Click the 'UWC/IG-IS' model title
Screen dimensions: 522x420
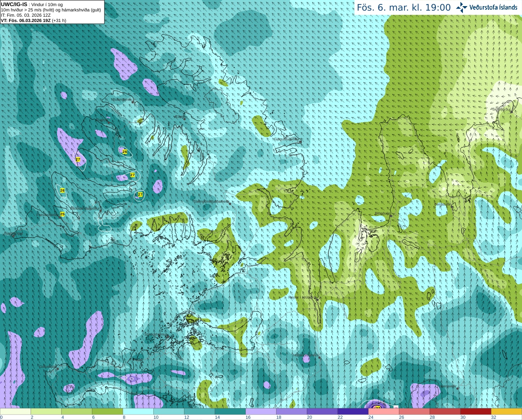coord(14,4)
